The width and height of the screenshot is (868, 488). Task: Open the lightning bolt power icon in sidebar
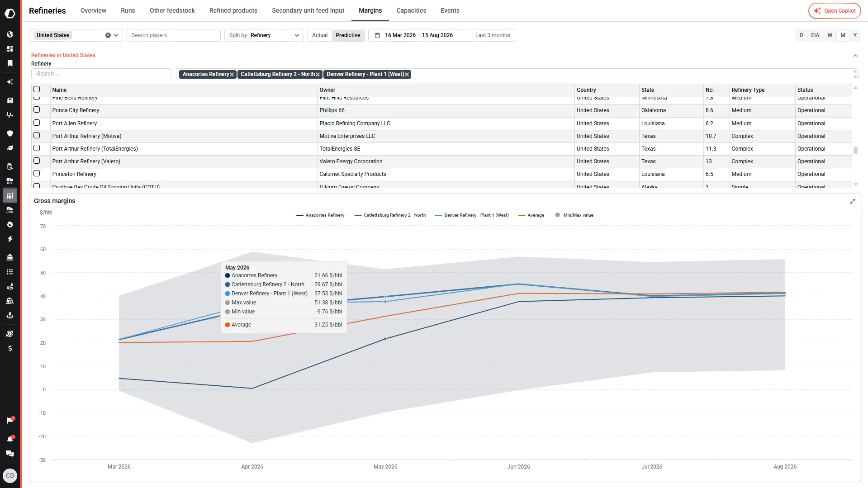click(10, 239)
